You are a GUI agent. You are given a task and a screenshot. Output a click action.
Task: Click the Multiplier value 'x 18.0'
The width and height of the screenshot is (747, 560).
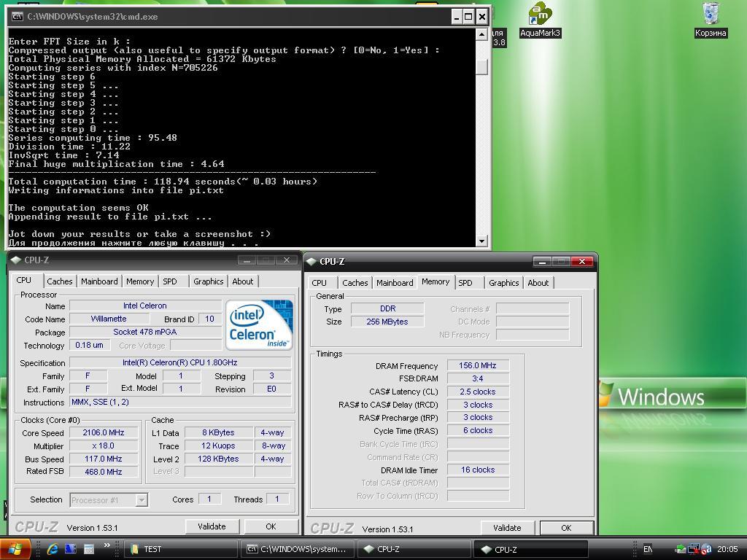(104, 446)
